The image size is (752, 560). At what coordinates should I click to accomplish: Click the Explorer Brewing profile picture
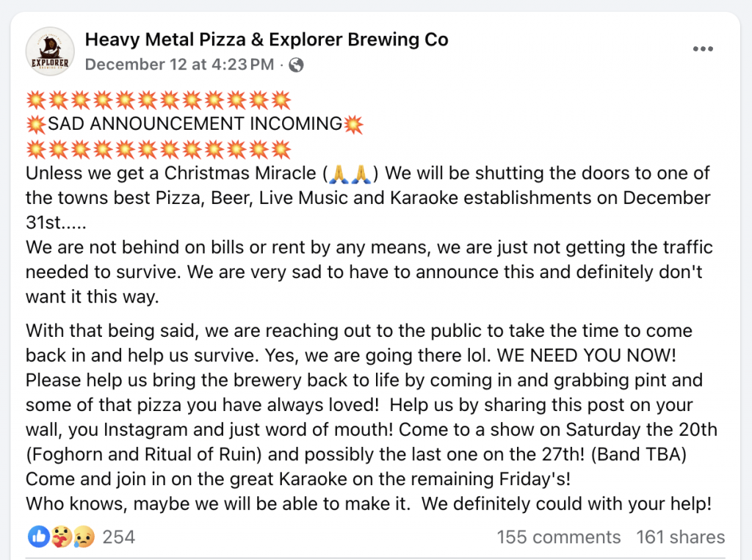tap(50, 51)
